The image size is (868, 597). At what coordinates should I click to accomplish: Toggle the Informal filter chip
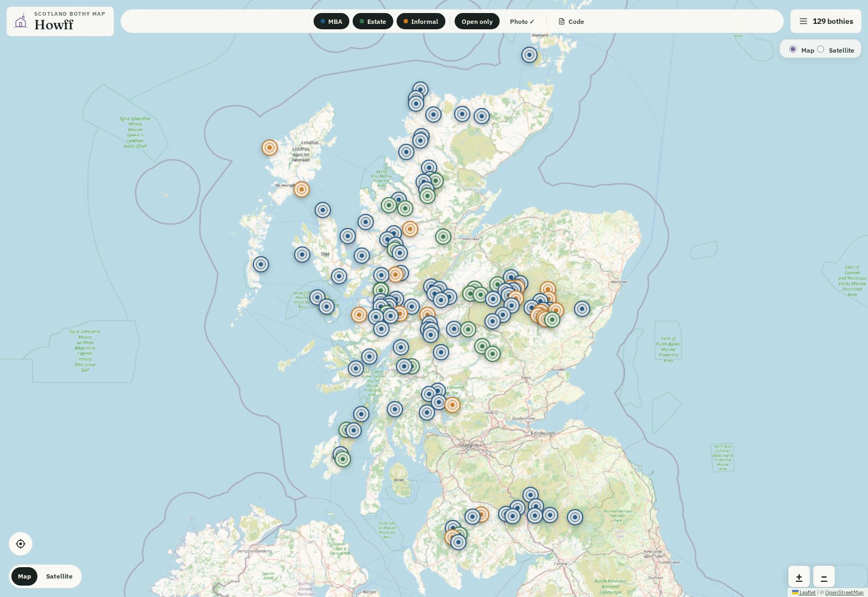click(x=421, y=21)
